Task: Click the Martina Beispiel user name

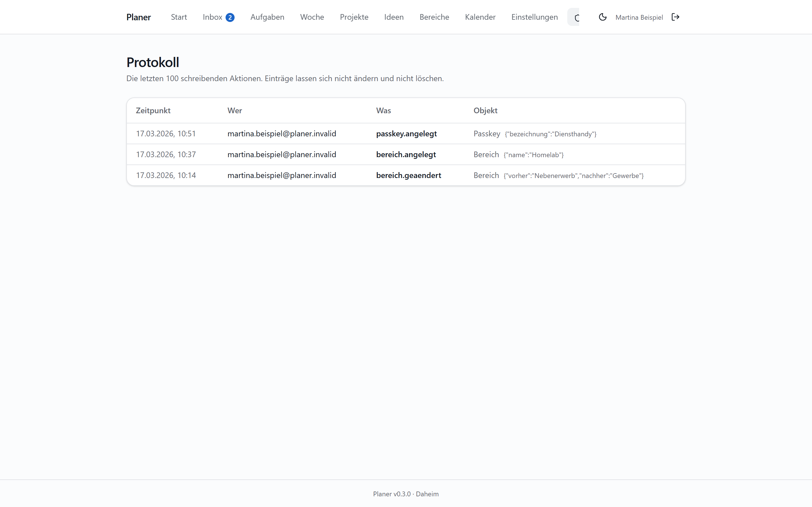Action: 639,17
